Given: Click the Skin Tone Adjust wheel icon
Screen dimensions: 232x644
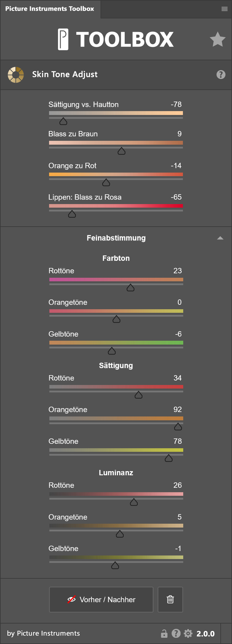Looking at the screenshot, I should (x=16, y=75).
